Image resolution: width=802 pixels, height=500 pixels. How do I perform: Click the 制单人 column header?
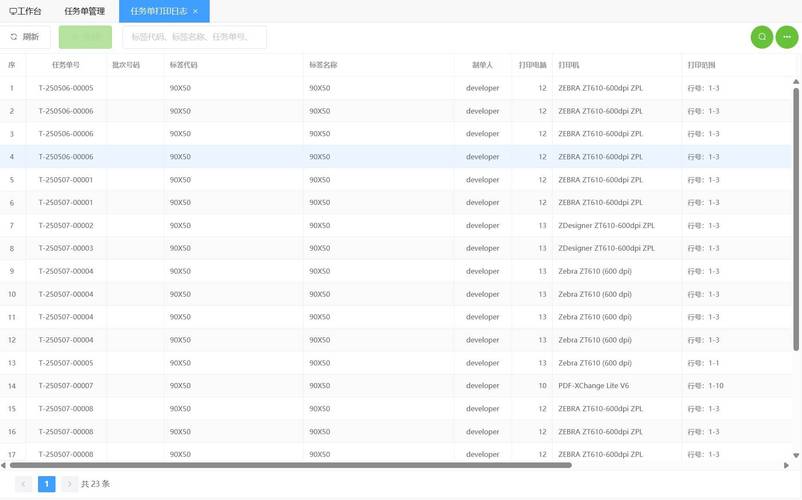(482, 65)
